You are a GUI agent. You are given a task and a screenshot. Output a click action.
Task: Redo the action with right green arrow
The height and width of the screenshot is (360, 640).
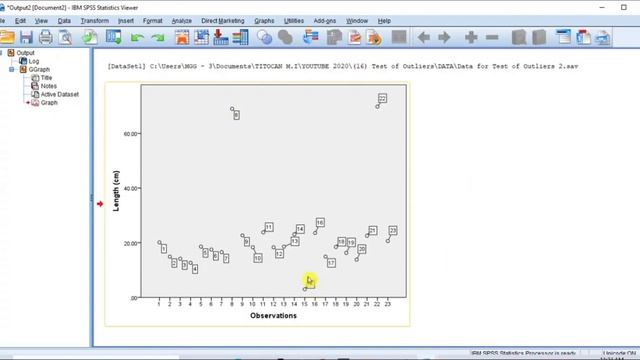tap(158, 38)
